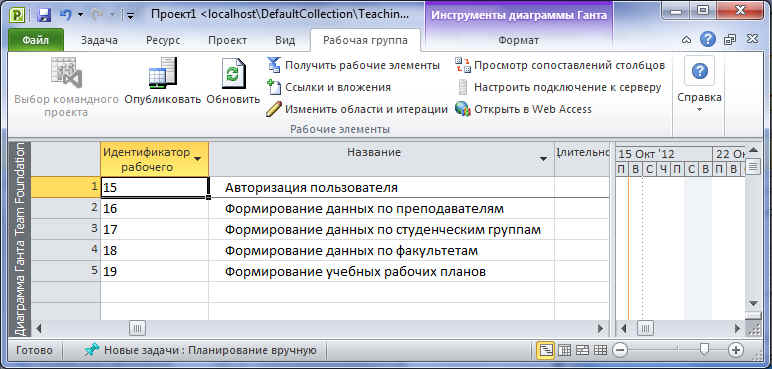The height and width of the screenshot is (369, 772).
Task: Open the Файл tab
Action: [36, 40]
